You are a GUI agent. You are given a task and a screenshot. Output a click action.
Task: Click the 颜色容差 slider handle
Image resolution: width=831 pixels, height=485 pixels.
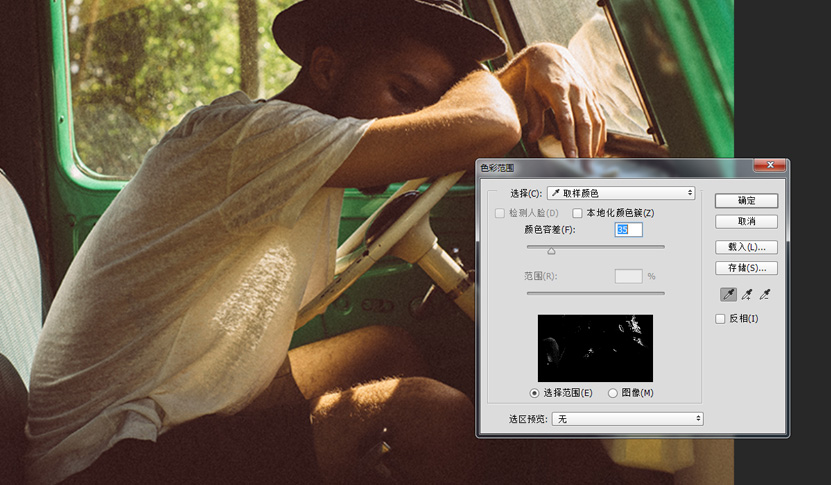tap(551, 251)
